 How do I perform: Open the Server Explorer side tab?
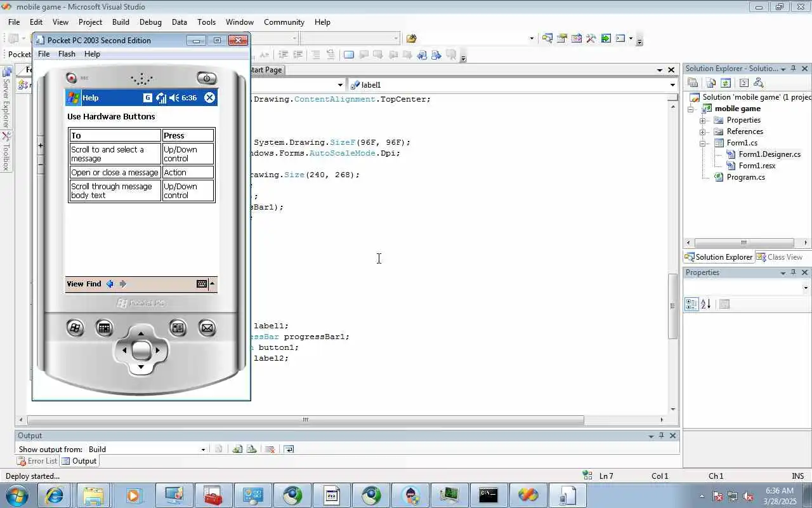6,97
